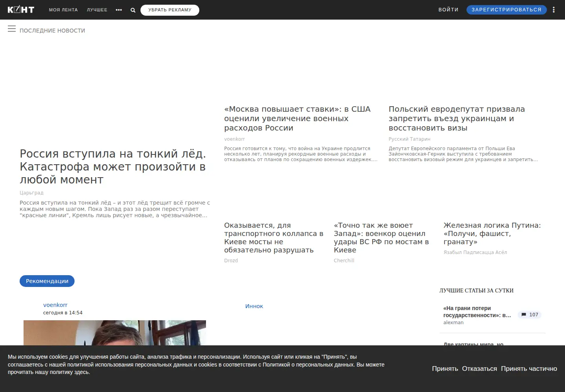Click the comments icon showing 107
This screenshot has height=392, width=565.
pyautogui.click(x=530, y=315)
